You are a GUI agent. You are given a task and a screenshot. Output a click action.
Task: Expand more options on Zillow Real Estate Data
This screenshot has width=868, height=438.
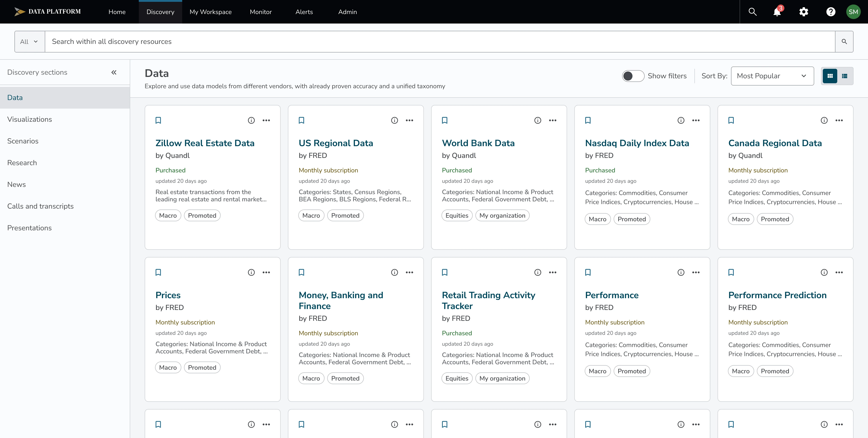click(266, 120)
